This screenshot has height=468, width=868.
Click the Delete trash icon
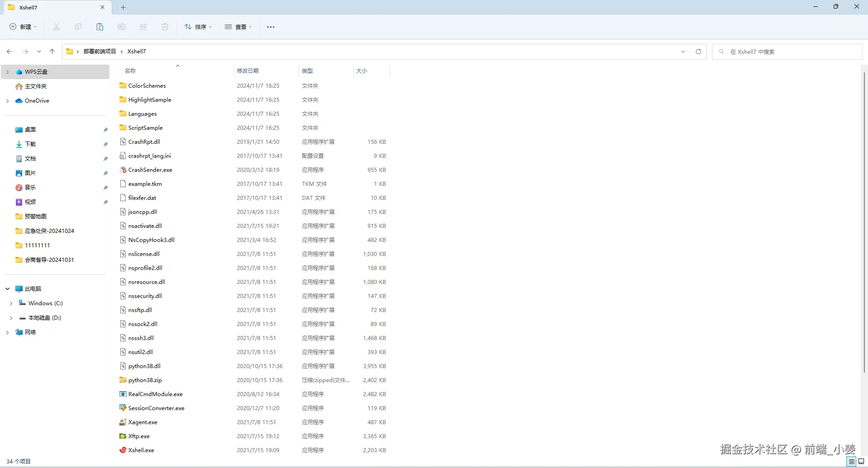(x=165, y=27)
